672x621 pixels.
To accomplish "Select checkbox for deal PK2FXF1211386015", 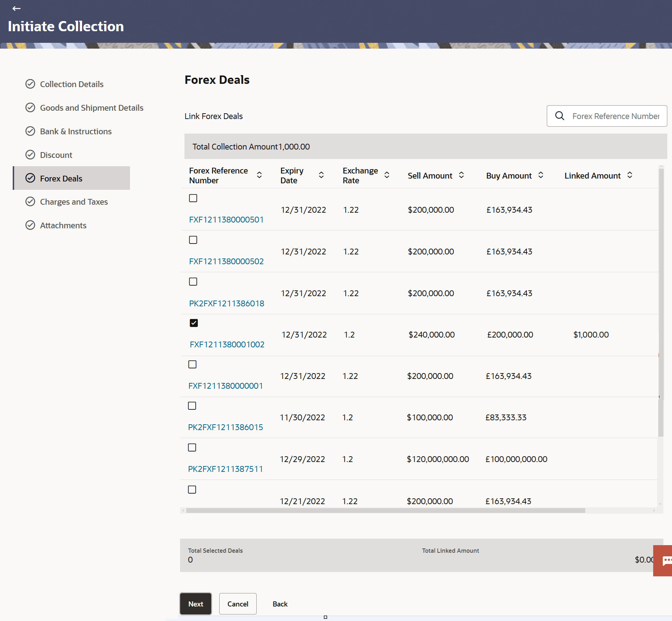I will (192, 406).
